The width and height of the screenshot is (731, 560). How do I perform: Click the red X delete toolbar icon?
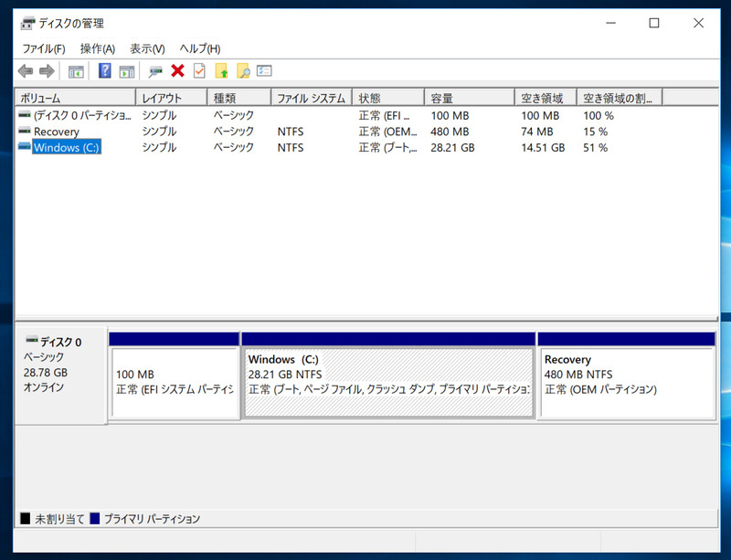pos(175,71)
